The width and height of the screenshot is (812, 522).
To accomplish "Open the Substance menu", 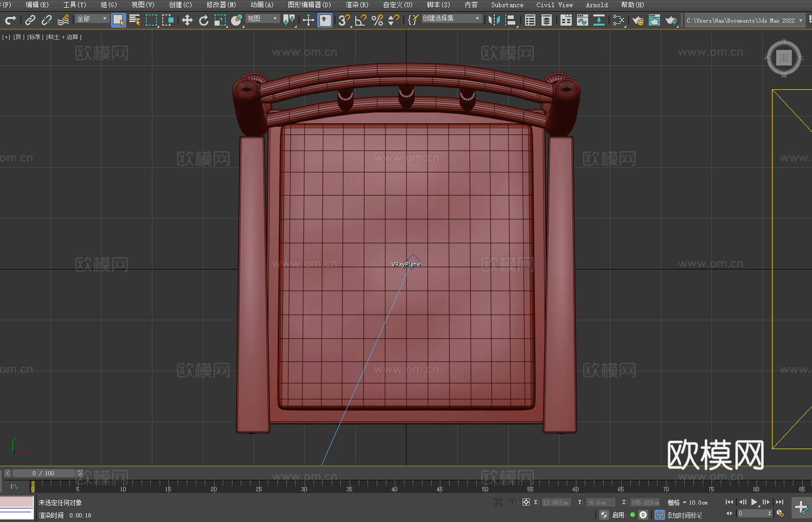I will point(507,5).
